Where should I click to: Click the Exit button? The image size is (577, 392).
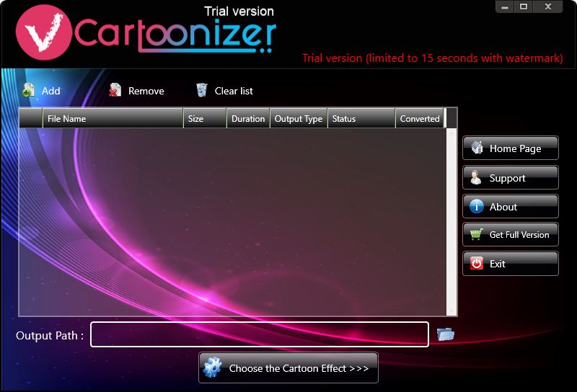click(511, 263)
